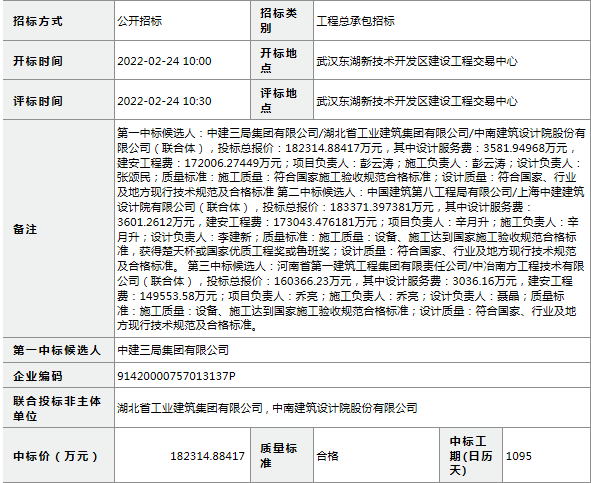Select the 评标地点 location value
Screen dimensions: 591x483
tap(417, 101)
